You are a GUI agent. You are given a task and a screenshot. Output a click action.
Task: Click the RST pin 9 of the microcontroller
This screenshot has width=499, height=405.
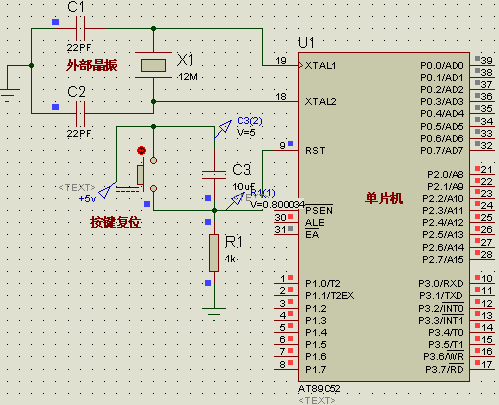(286, 150)
